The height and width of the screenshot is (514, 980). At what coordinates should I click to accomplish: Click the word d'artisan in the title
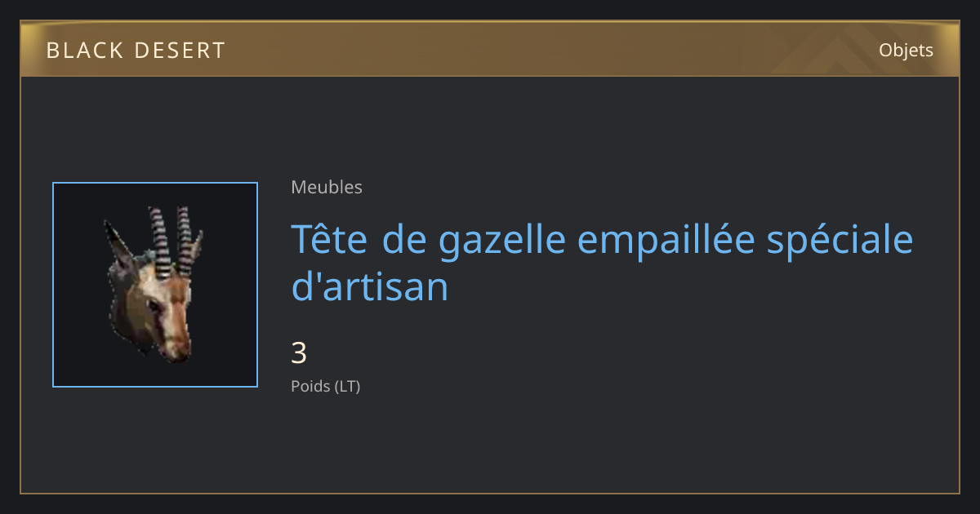[x=370, y=287]
